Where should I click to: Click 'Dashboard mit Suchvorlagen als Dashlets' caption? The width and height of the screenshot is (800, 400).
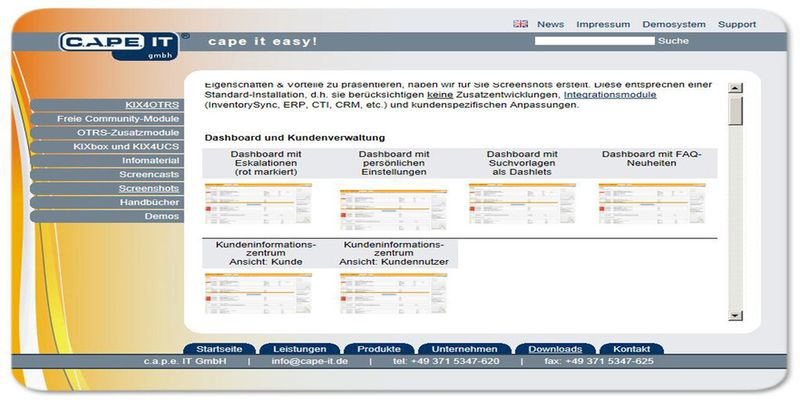pos(522,163)
